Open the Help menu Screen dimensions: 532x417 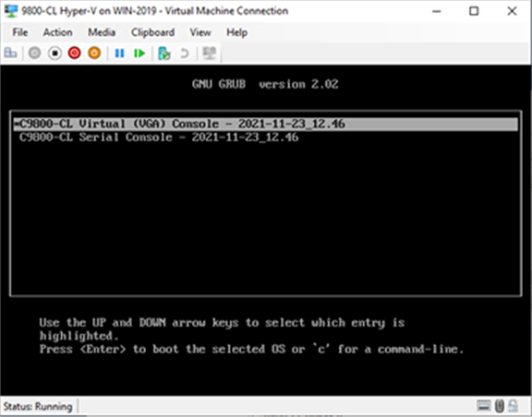pos(236,32)
